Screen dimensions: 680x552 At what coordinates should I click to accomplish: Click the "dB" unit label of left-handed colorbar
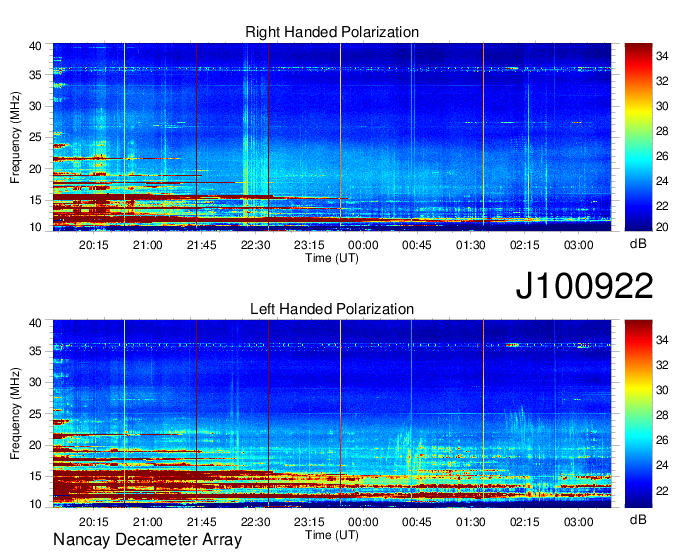click(638, 519)
